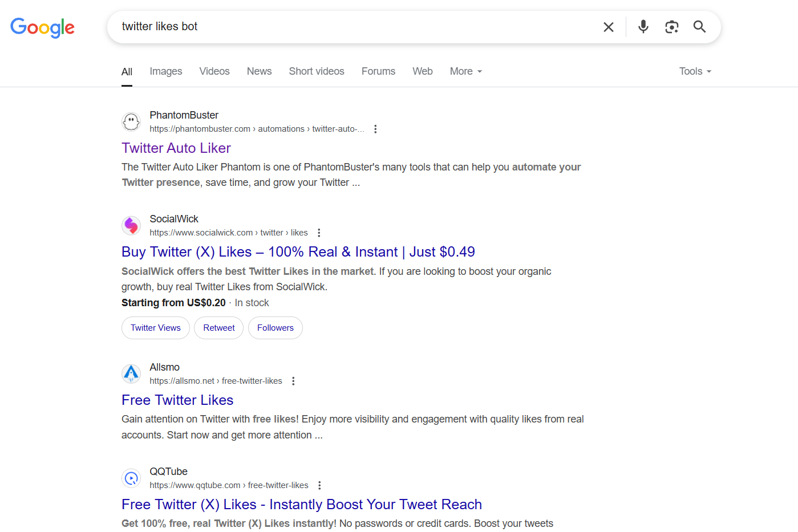The image size is (798, 532).
Task: Click the socialwick.com URL breadcrumb
Action: pos(229,233)
